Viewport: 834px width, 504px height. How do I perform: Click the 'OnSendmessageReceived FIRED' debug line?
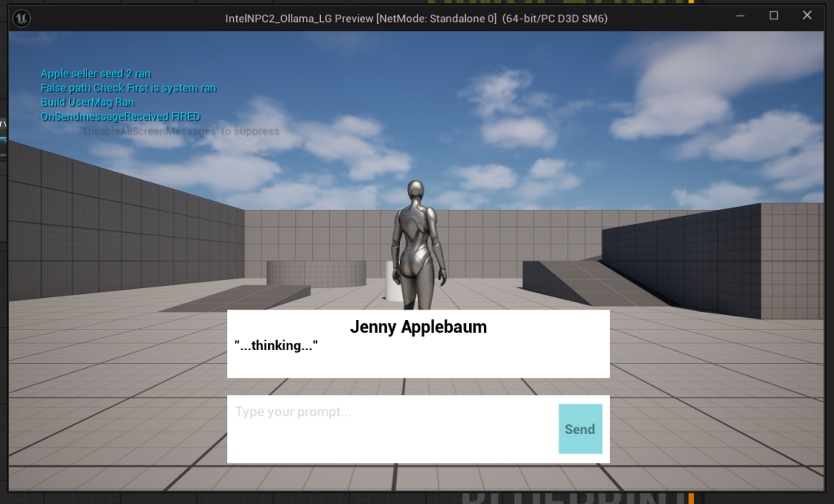tap(120, 117)
